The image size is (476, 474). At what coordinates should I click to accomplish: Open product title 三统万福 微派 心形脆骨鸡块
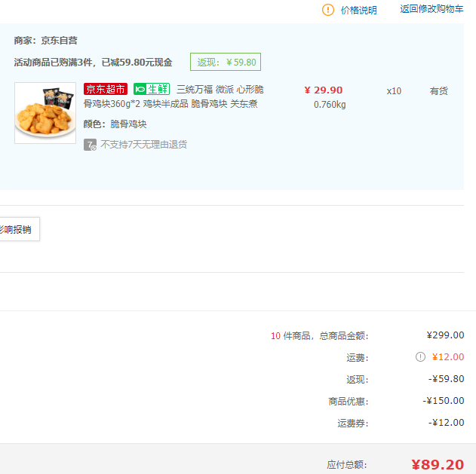tap(174, 96)
